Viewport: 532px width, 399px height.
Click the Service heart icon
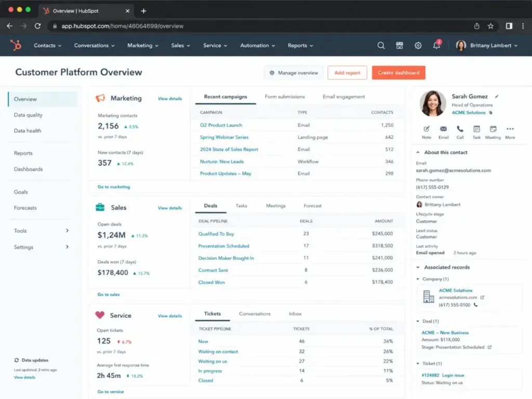point(100,315)
